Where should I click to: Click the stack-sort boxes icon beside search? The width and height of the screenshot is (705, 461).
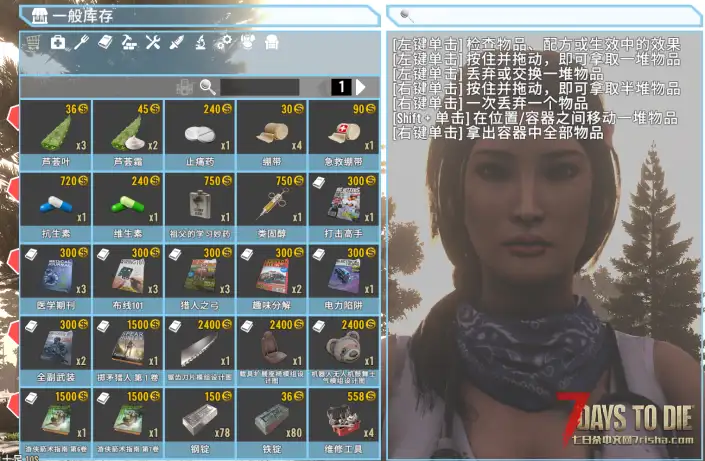[184, 87]
